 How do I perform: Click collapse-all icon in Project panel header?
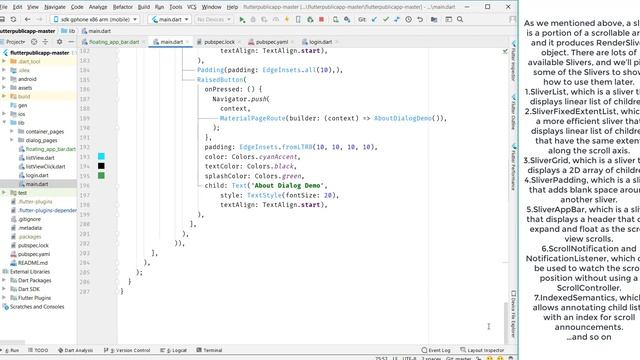(45, 42)
